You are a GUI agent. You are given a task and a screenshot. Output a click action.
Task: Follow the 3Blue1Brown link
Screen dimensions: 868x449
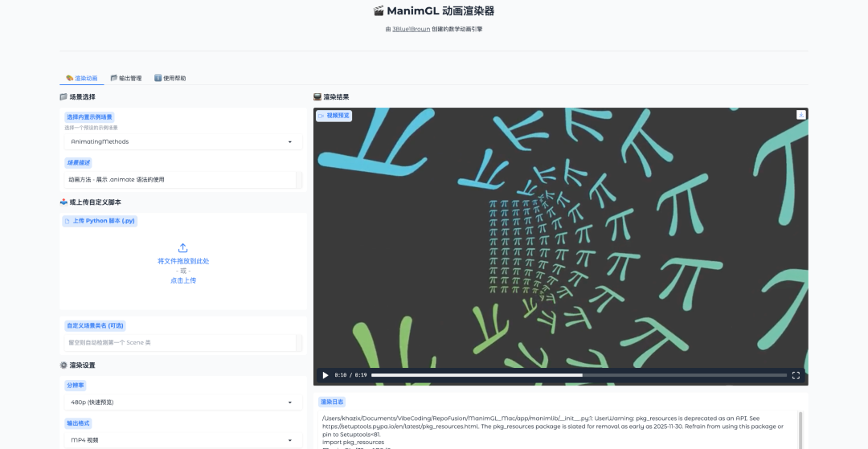coord(411,29)
